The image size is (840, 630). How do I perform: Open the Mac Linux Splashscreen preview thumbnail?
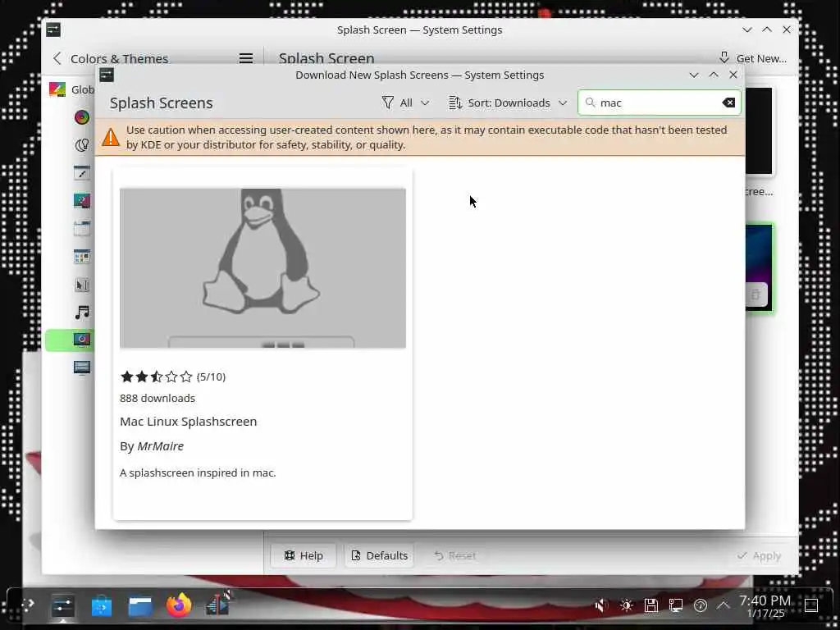(x=262, y=268)
